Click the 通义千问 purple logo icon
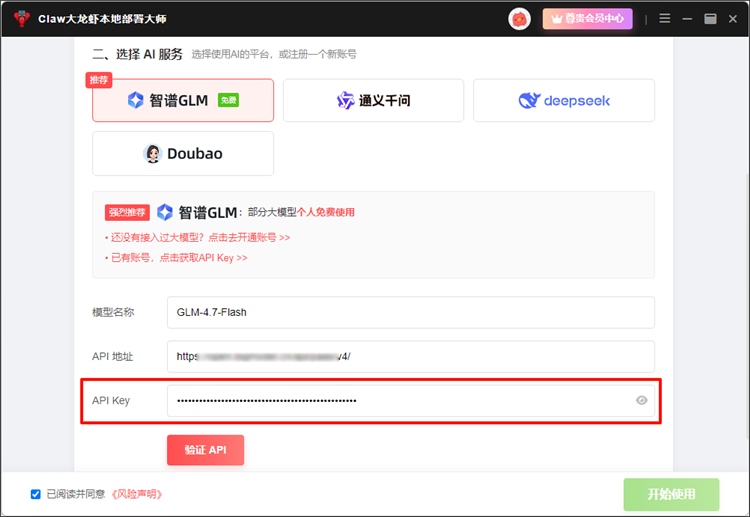Screen dimensions: 750x517 tap(345, 100)
